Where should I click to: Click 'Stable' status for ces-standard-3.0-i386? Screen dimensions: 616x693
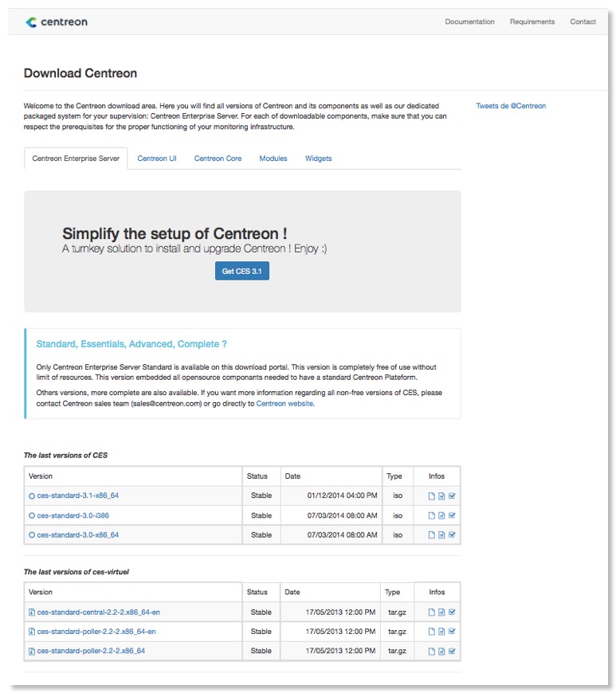click(x=261, y=516)
